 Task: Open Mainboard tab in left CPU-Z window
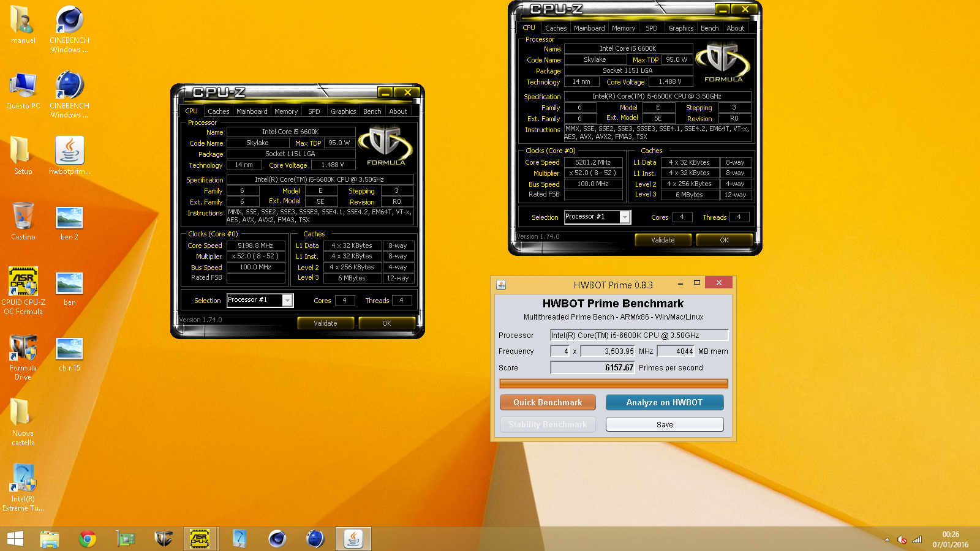252,111
